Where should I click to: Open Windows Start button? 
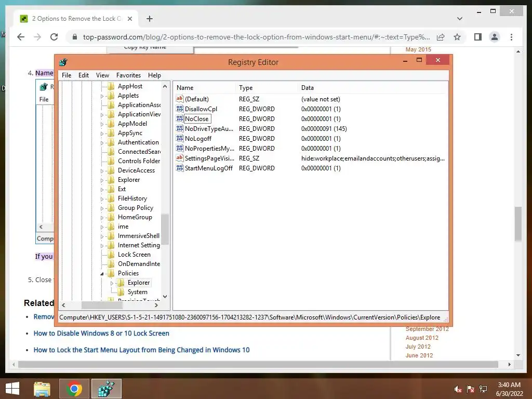pyautogui.click(x=12, y=389)
